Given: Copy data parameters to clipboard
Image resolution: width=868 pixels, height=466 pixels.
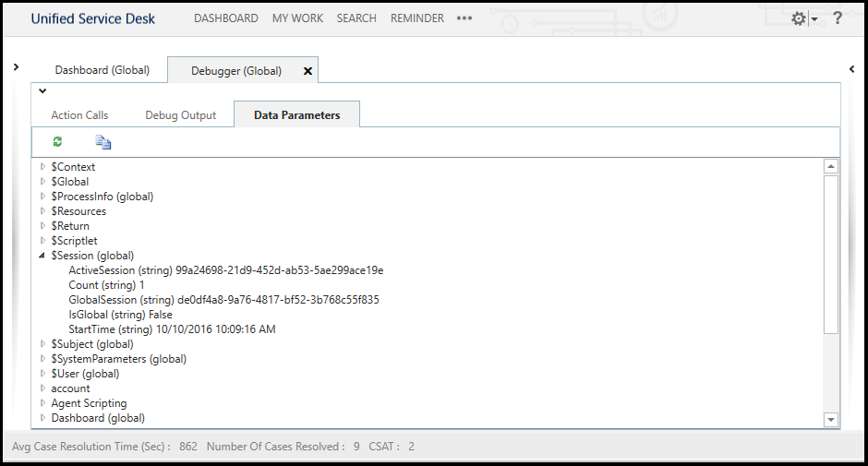Looking at the screenshot, I should 103,142.
